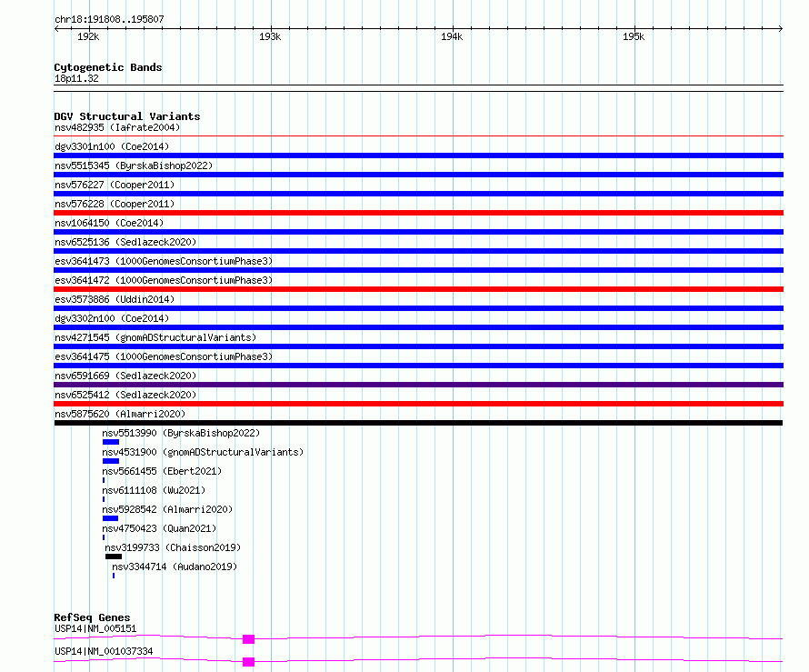
Task: Click the 194k ruler tick label
Action: [452, 36]
